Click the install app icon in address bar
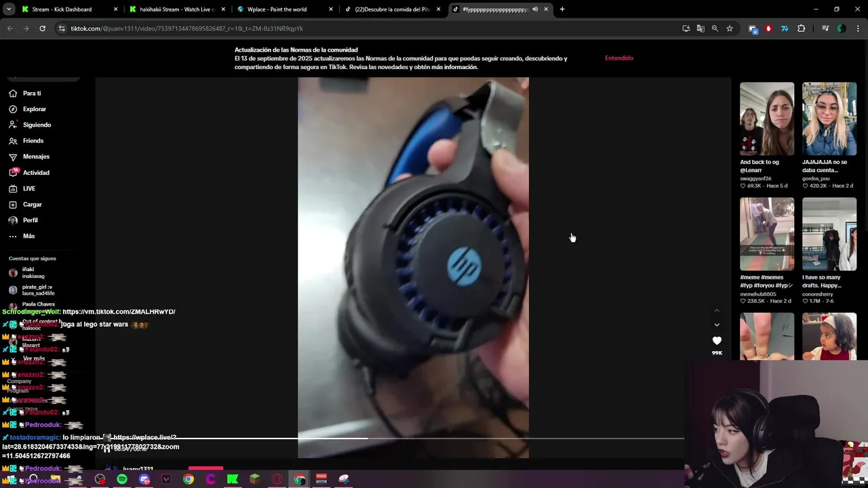This screenshot has width=868, height=488. click(686, 28)
